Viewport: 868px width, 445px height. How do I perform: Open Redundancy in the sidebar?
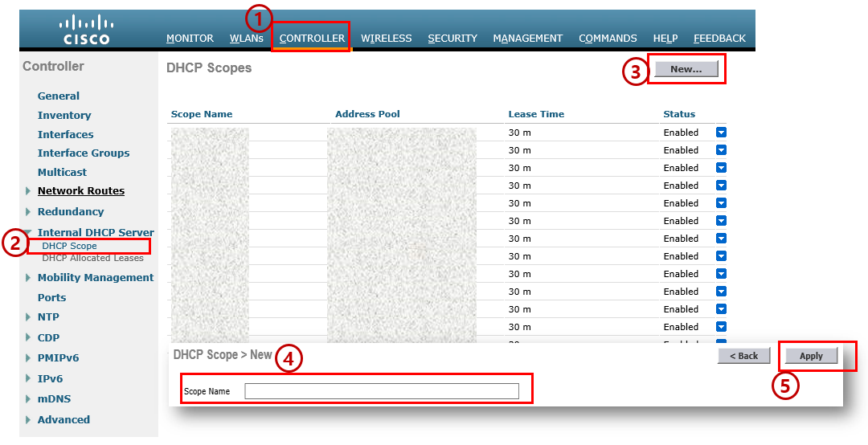click(x=70, y=211)
